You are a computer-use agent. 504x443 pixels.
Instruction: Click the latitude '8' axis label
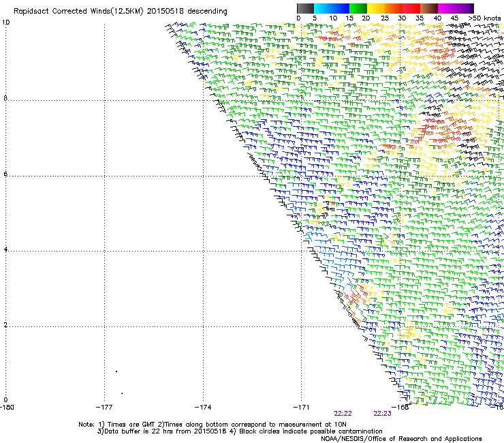click(5, 98)
